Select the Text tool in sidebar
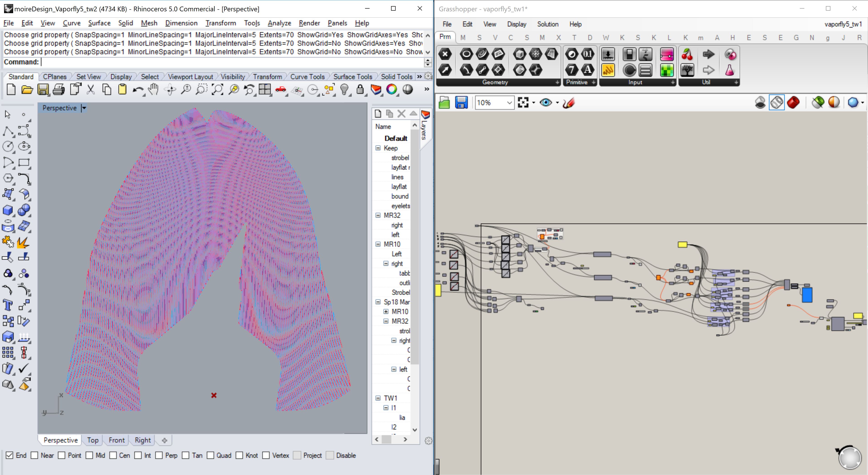Viewport: 868px width, 475px height. point(8,305)
